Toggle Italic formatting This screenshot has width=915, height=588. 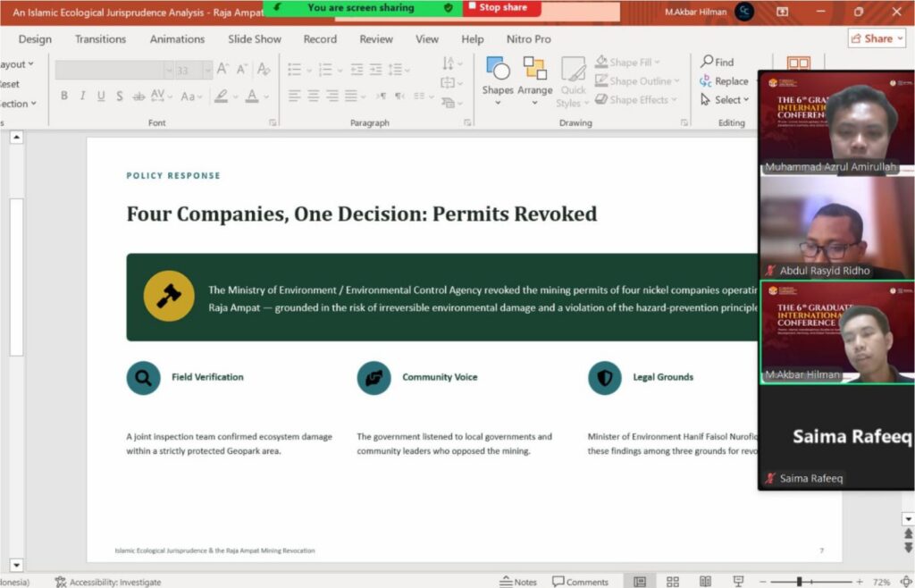(82, 96)
